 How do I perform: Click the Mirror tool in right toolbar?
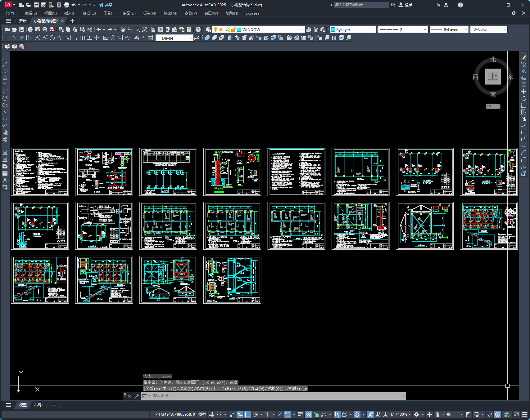tap(524, 71)
